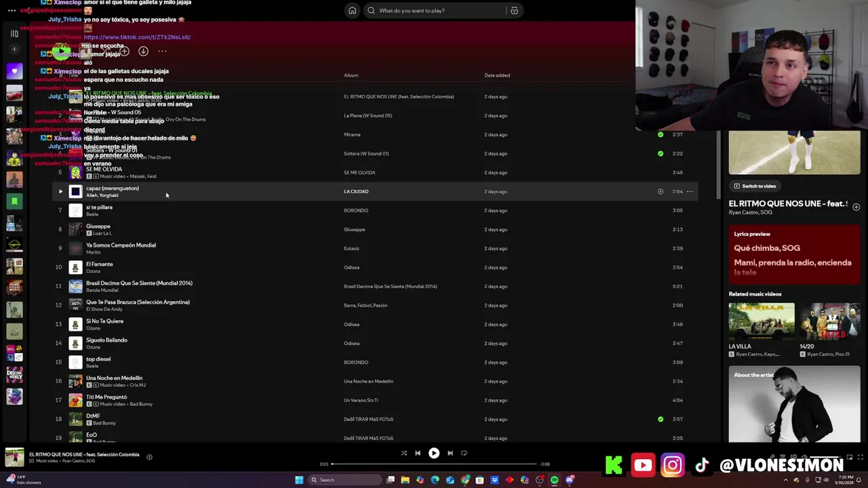868x488 pixels.
Task: Open Cris MJ artist link
Action: click(138, 385)
